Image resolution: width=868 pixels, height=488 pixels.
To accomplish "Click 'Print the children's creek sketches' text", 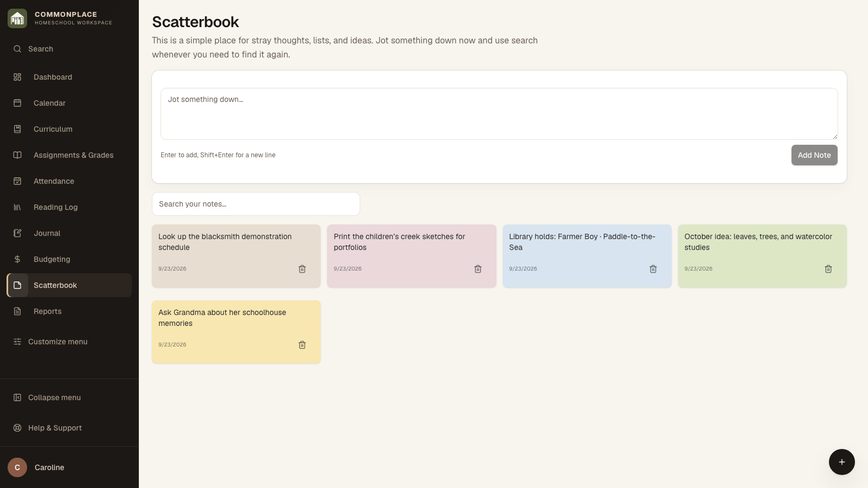I will click(399, 242).
